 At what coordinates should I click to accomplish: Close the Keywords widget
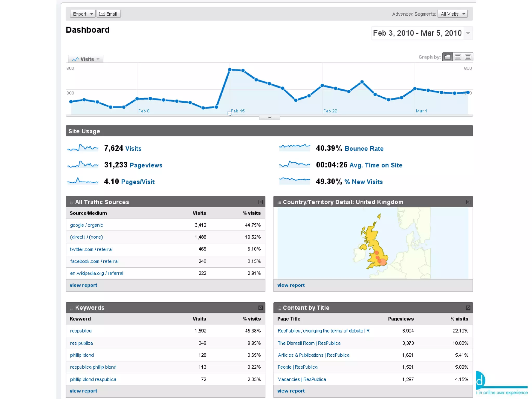pyautogui.click(x=261, y=308)
